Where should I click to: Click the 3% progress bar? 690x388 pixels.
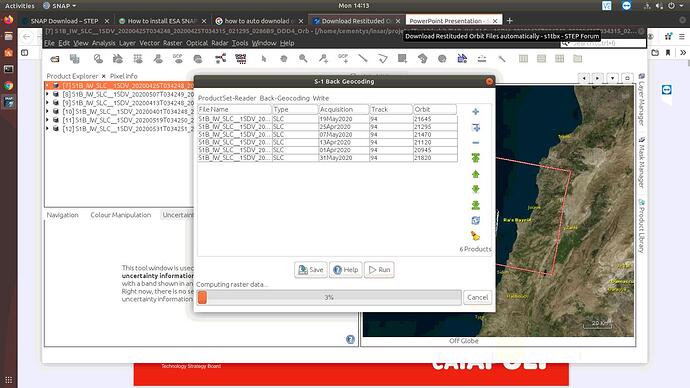[x=329, y=297]
